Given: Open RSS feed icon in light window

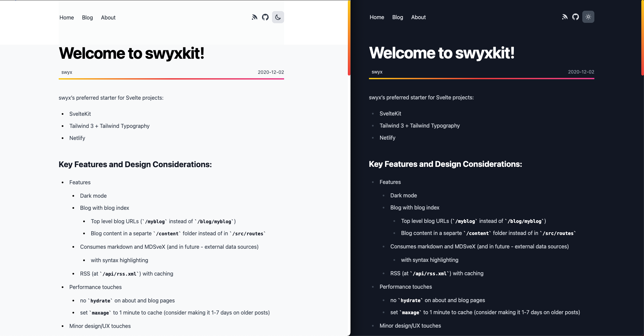Looking at the screenshot, I should pyautogui.click(x=255, y=17).
